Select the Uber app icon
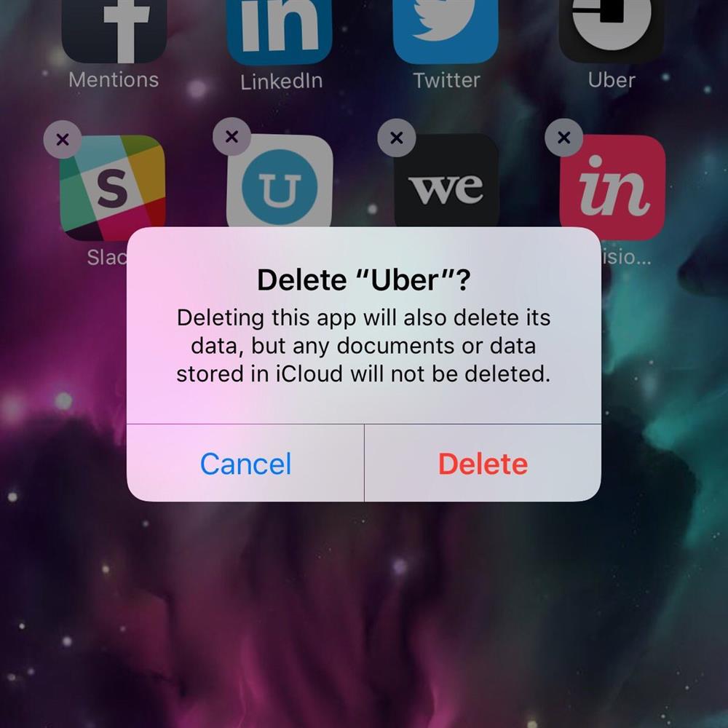Viewport: 728px width, 728px height. [x=612, y=31]
